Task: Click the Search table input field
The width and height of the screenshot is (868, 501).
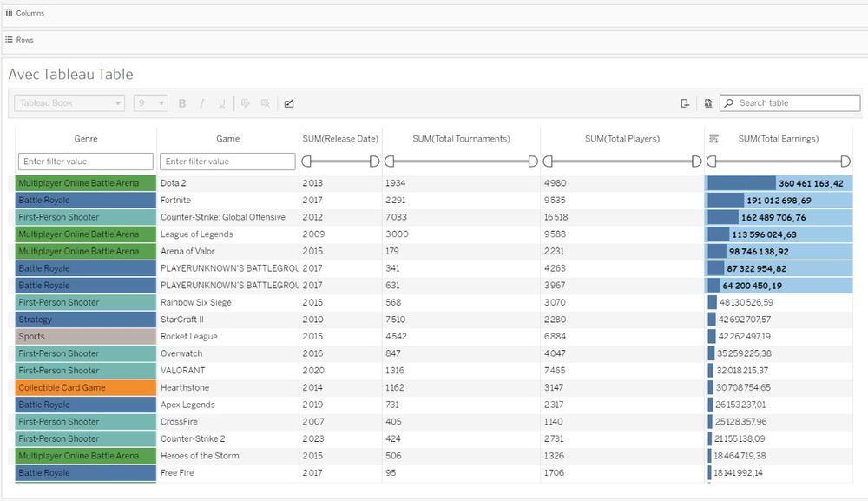Action: tap(790, 103)
